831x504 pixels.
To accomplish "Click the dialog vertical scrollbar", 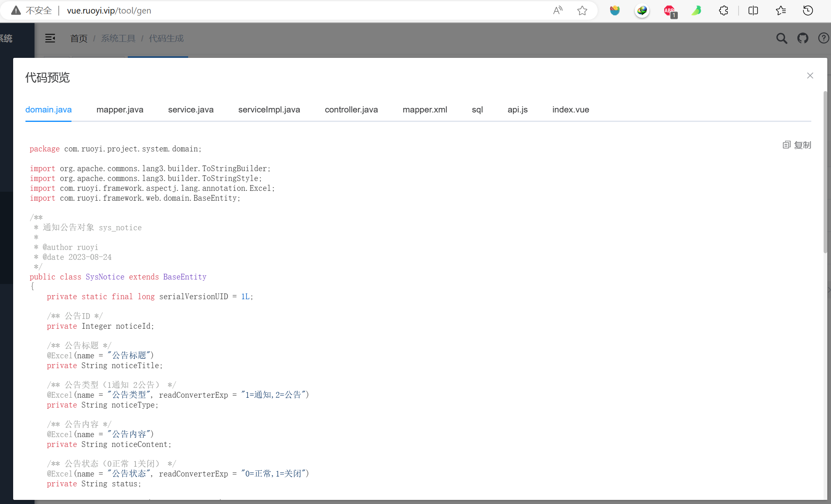I will click(x=825, y=172).
